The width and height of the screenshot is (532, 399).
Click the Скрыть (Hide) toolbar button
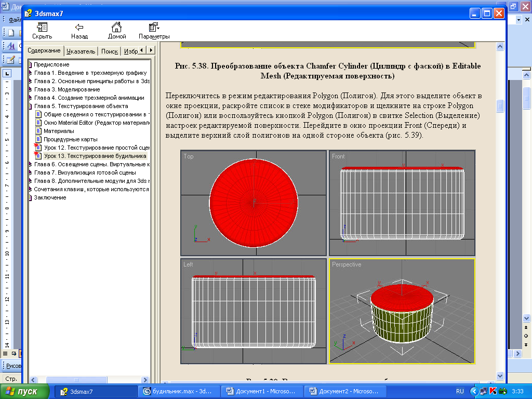(x=42, y=31)
